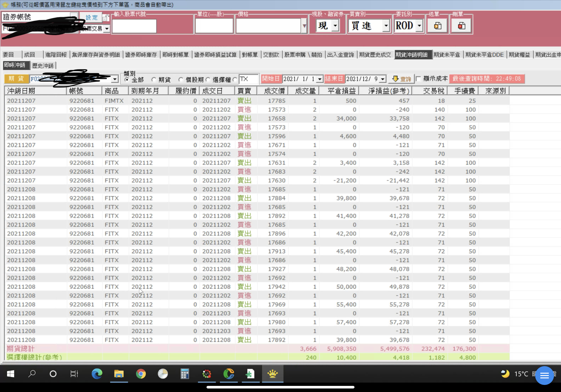The image size is (561, 392).
Task: Open Windows Start menu
Action: (11, 374)
